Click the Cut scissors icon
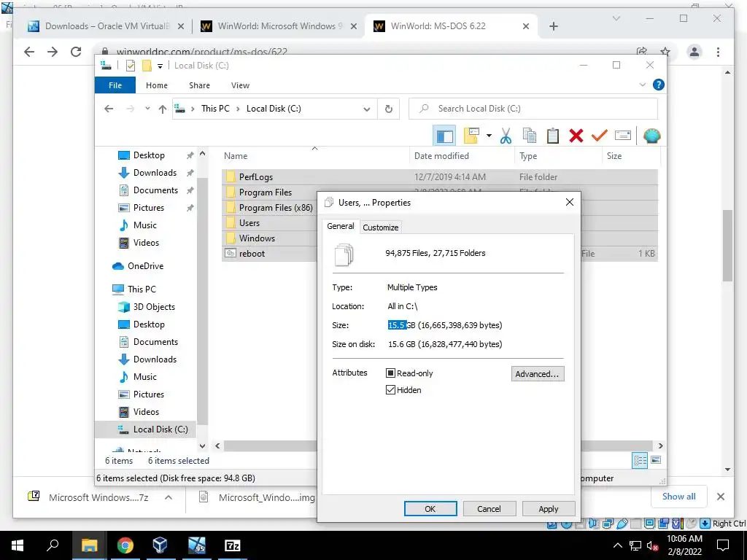This screenshot has height=560, width=747. point(506,136)
